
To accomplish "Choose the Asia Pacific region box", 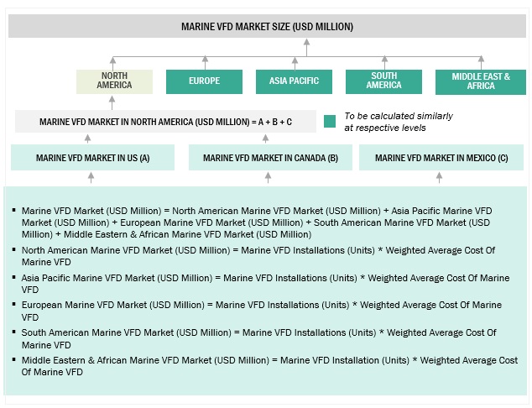I will (294, 81).
